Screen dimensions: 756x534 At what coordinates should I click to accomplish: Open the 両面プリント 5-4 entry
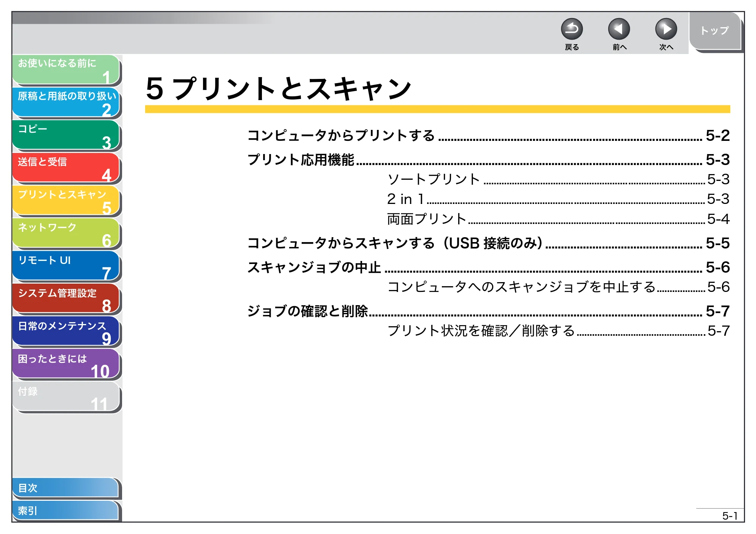(558, 219)
